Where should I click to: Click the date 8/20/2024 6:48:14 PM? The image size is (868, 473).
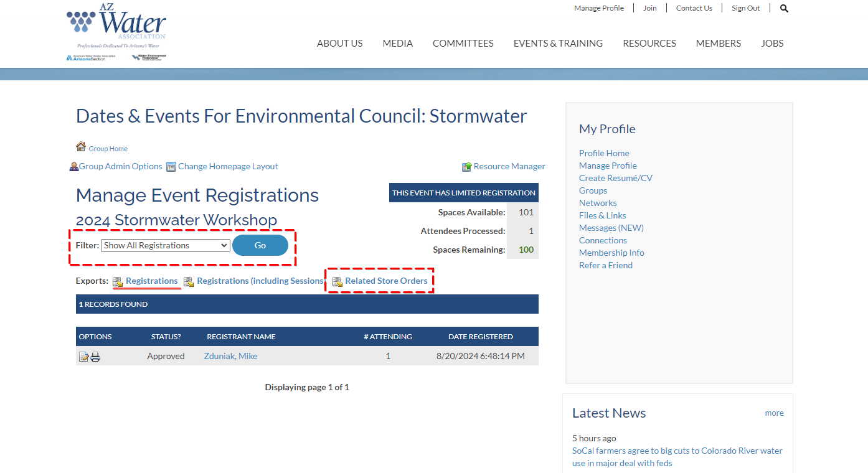point(481,356)
